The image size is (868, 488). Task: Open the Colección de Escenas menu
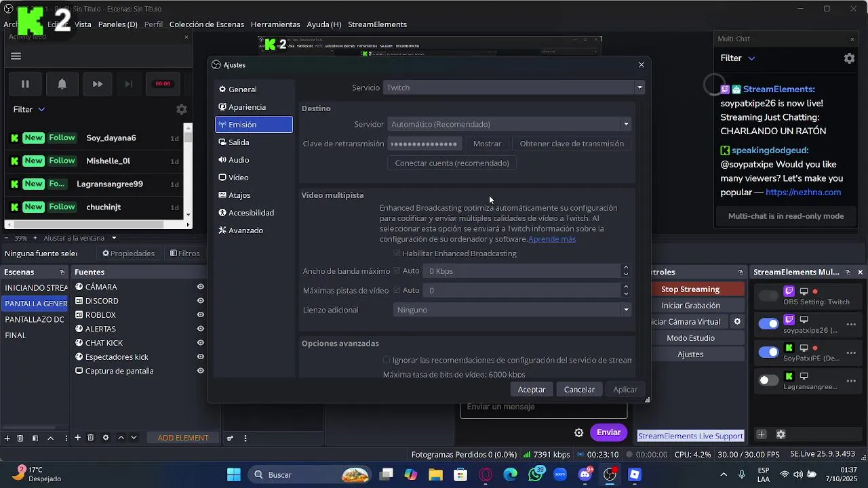(207, 24)
